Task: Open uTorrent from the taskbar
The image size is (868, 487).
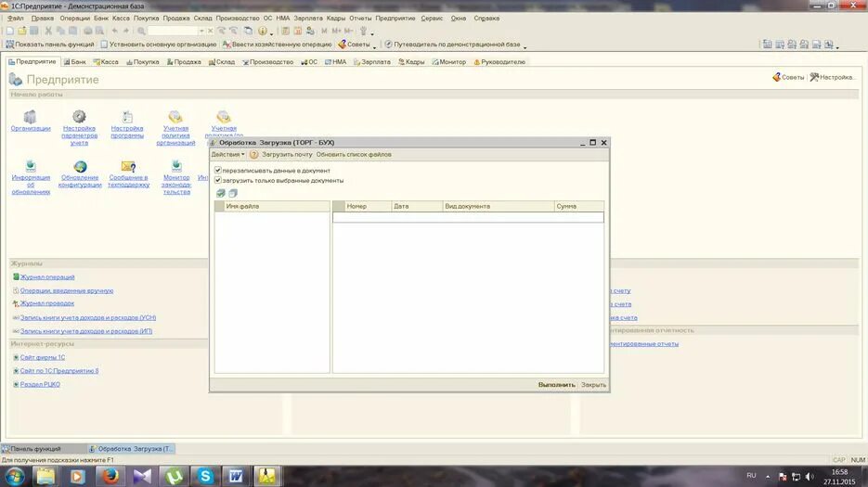Action: pyautogui.click(x=174, y=476)
